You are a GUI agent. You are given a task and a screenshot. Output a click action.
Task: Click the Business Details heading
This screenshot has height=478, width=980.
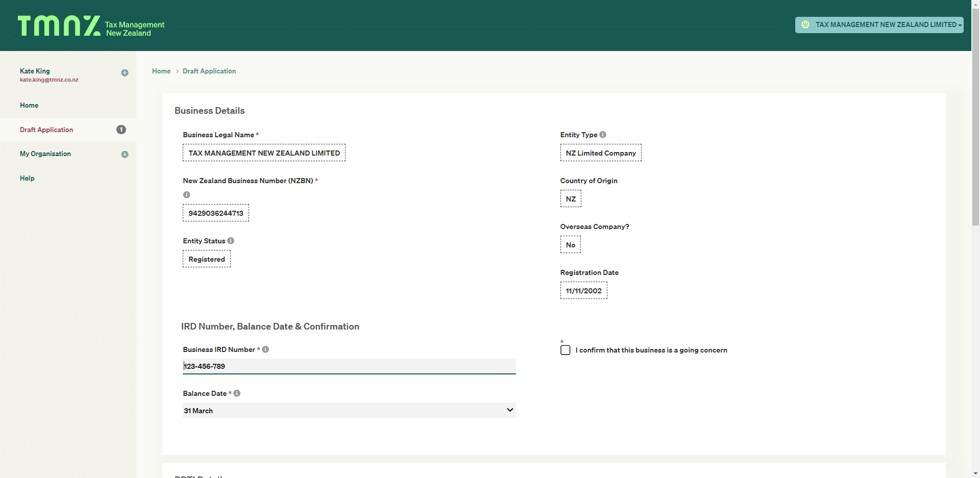pyautogui.click(x=209, y=111)
